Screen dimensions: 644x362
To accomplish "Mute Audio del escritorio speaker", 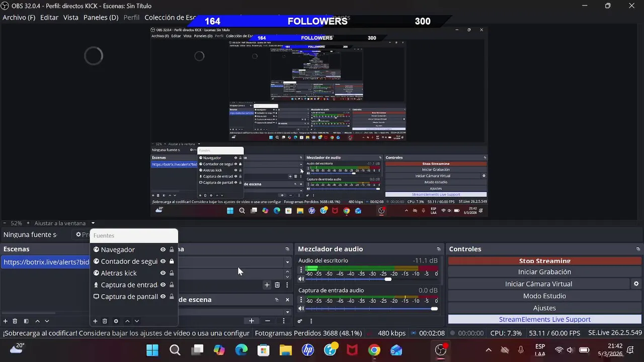I will click(x=301, y=279).
